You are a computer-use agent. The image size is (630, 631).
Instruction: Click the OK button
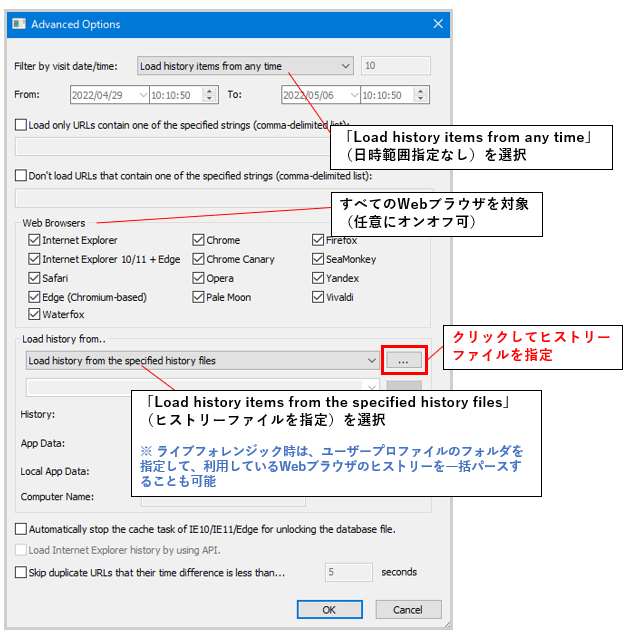click(329, 610)
